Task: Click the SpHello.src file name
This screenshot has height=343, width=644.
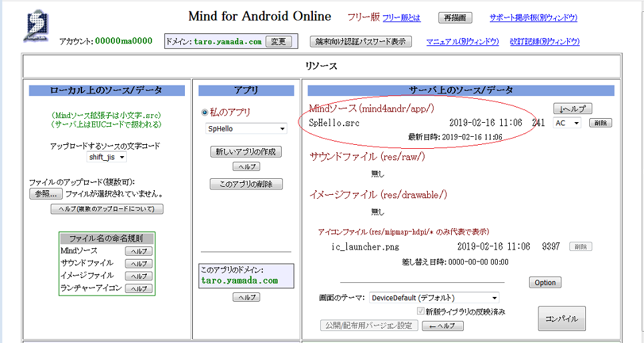Action: (x=334, y=123)
